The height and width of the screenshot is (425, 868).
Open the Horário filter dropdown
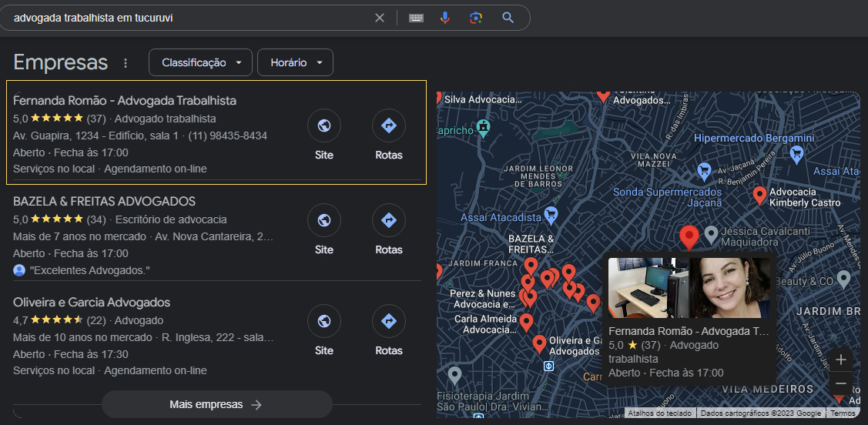click(x=295, y=62)
